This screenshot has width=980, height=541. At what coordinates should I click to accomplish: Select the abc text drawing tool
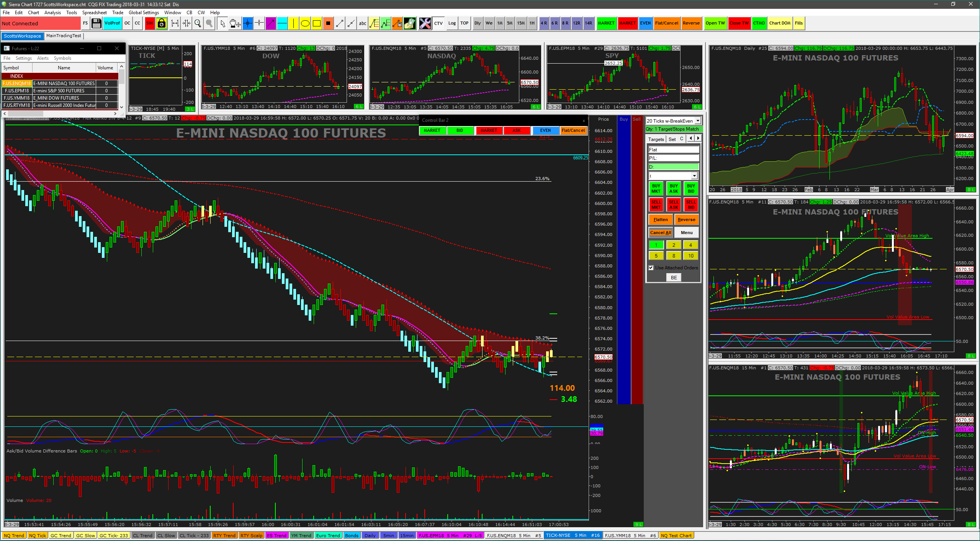click(x=362, y=23)
